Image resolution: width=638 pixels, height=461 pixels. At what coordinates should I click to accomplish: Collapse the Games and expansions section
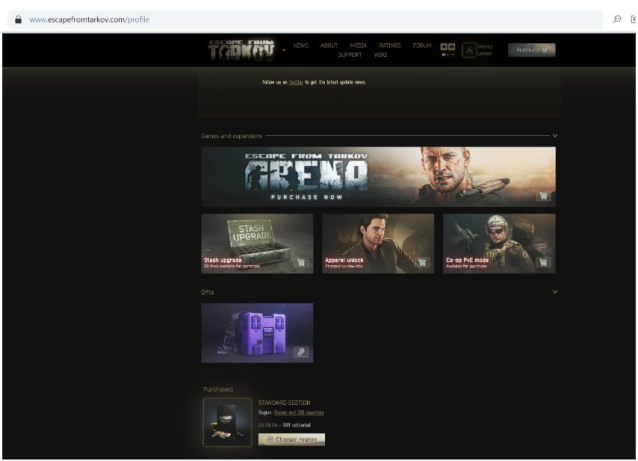click(x=554, y=135)
